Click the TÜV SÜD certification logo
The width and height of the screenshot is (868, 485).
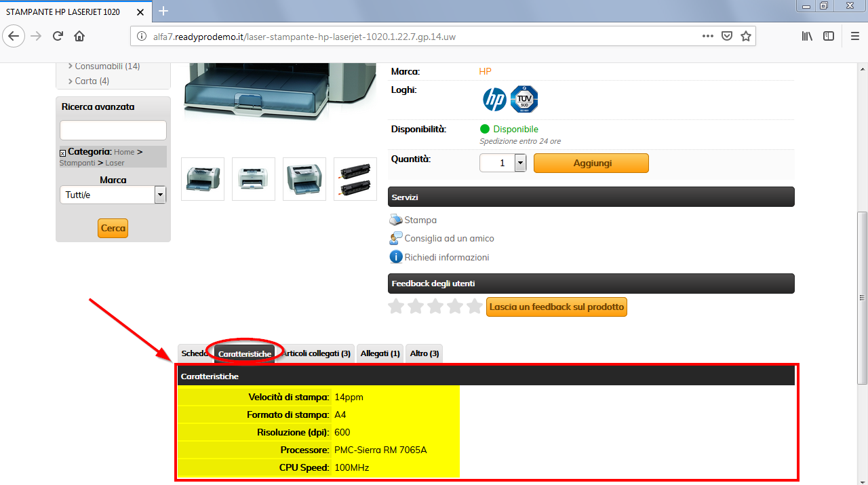(524, 99)
